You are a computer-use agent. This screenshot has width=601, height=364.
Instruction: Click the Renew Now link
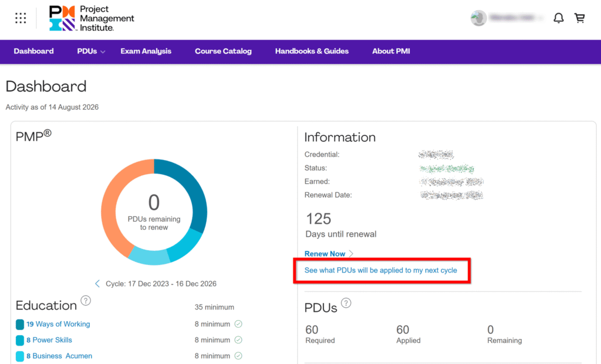tap(325, 254)
